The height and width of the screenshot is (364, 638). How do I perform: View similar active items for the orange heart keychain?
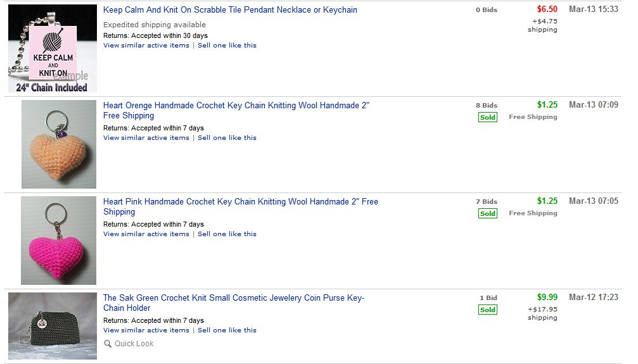(x=146, y=137)
